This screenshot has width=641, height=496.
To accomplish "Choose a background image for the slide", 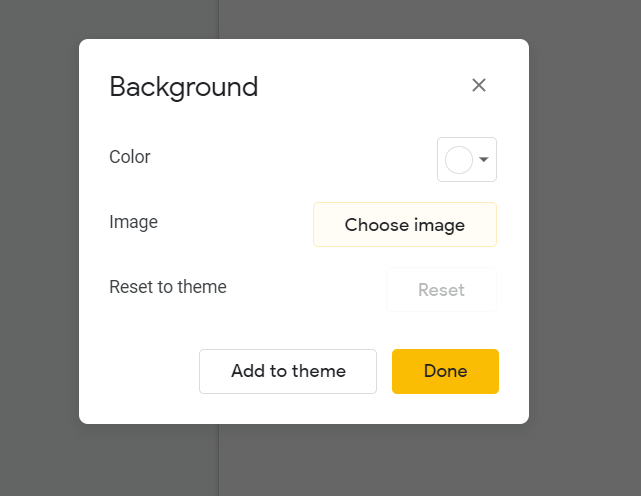I will pos(405,224).
